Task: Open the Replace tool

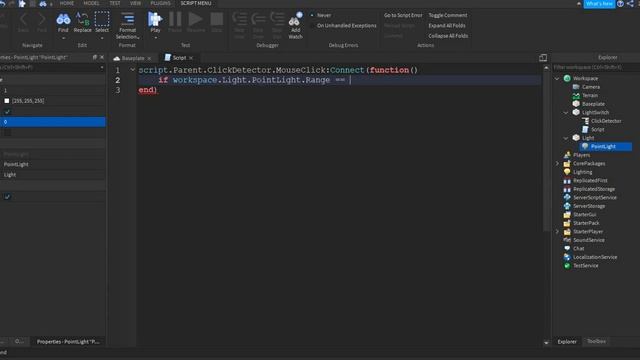Action: point(82,22)
